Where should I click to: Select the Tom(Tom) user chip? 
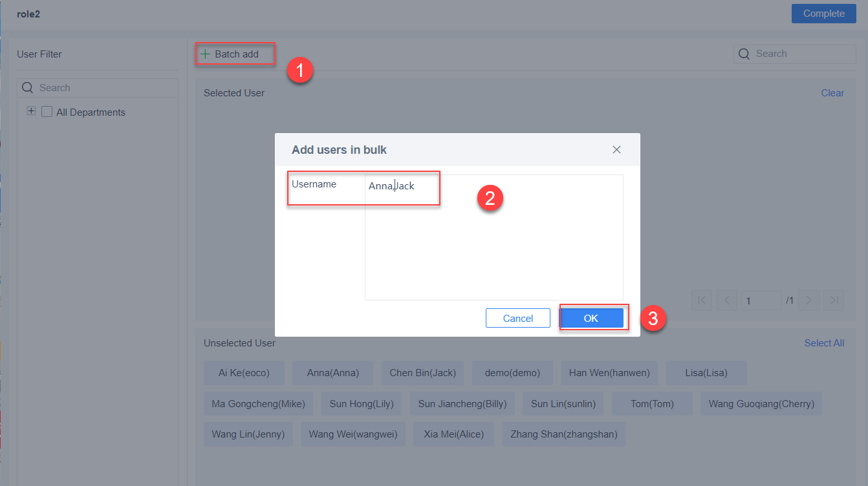coord(652,403)
